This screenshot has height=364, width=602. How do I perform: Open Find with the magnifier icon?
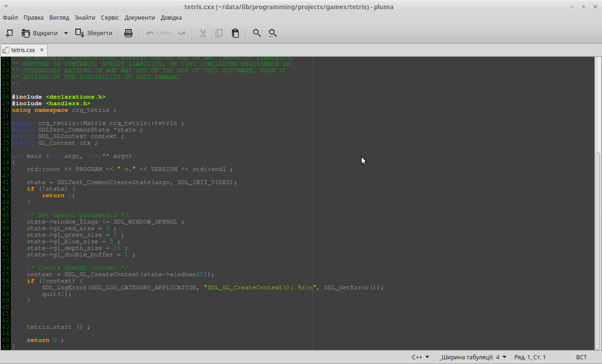pos(257,33)
